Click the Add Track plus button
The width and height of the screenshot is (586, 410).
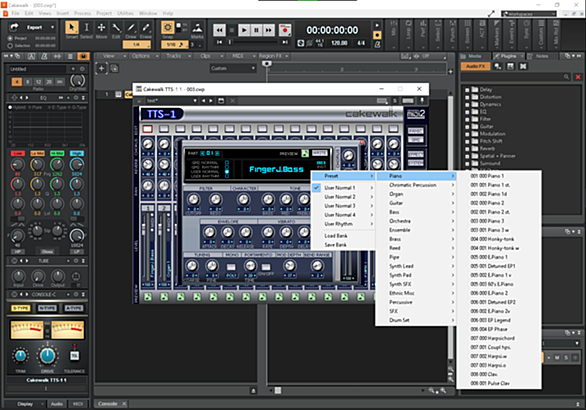click(x=101, y=68)
